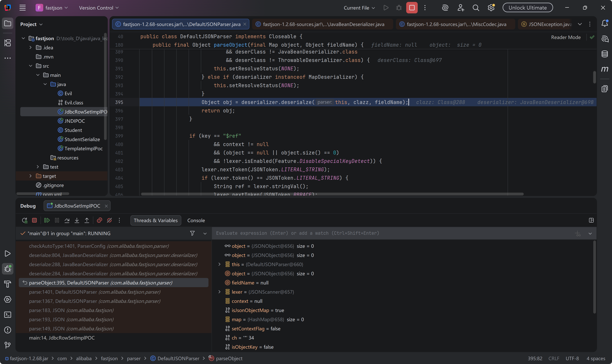This screenshot has width=612, height=364.
Task: Stop the debug session in the Debug toolbar
Action: (34, 220)
